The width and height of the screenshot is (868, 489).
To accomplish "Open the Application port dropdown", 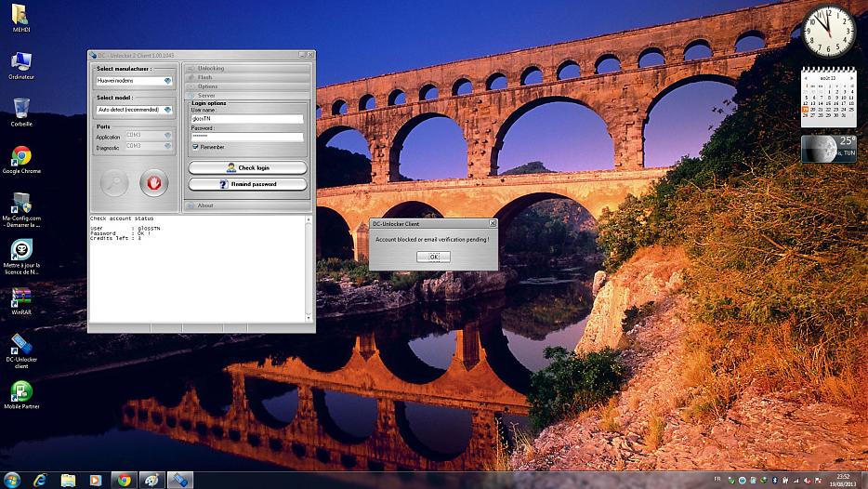I will click(x=149, y=136).
